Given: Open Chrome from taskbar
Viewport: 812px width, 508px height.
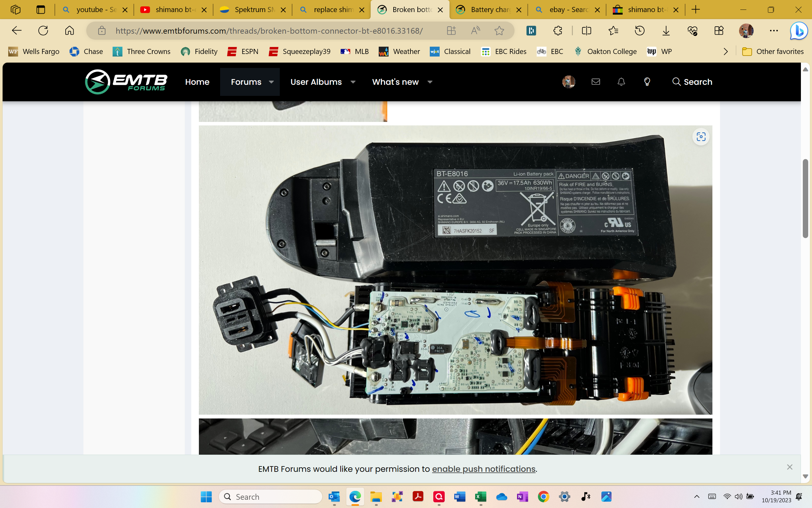Looking at the screenshot, I should pyautogui.click(x=544, y=497).
